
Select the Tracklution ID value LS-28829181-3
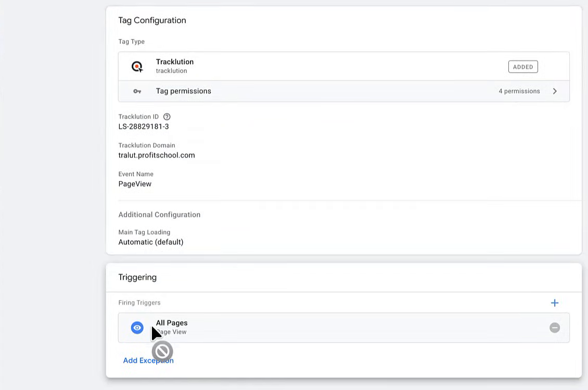[144, 127]
